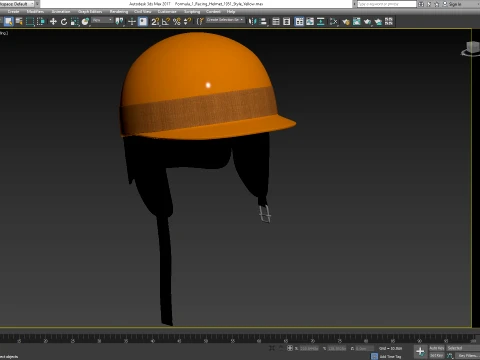Click Add Time Tag label
The height and width of the screenshot is (360, 480).
[x=390, y=357]
